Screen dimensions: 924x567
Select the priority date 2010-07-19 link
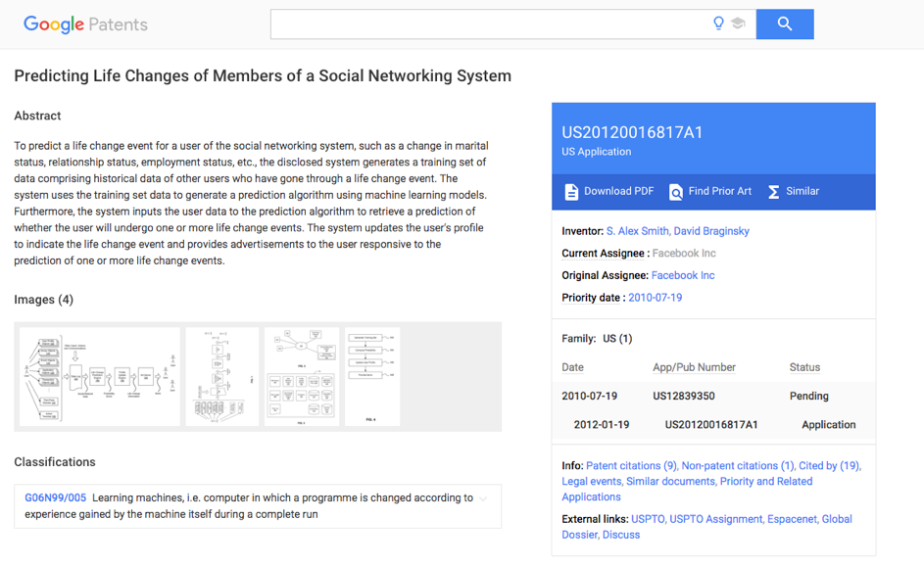(x=656, y=298)
